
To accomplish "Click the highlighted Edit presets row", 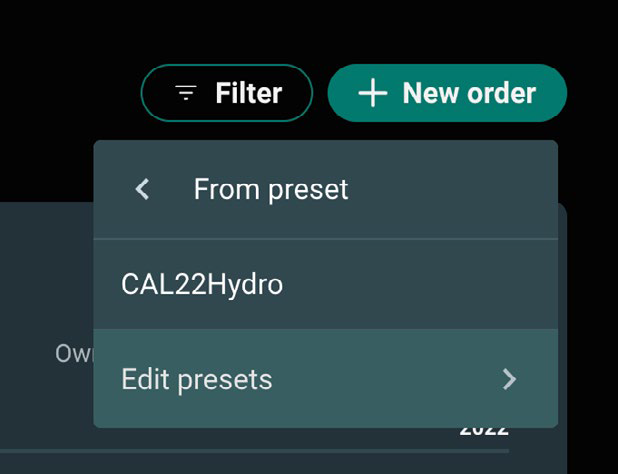I will 326,379.
